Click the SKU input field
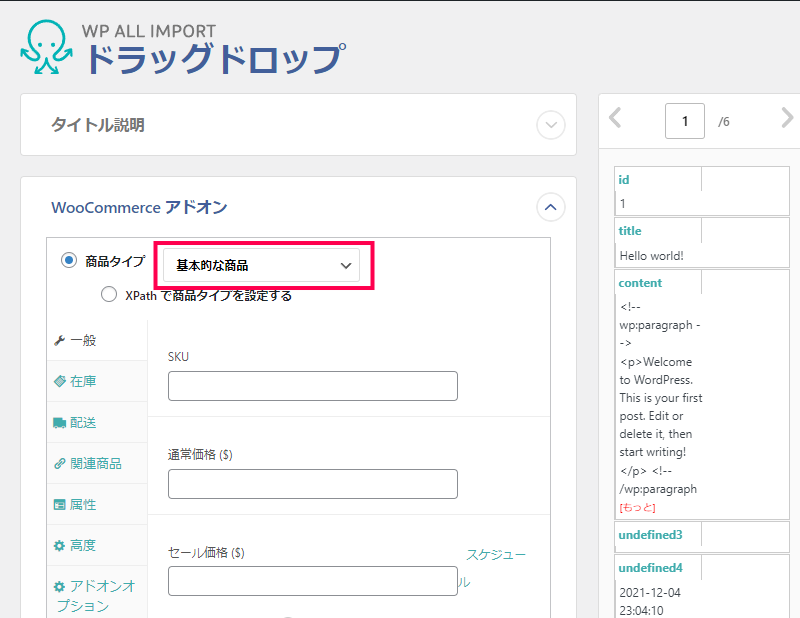800x618 pixels. pyautogui.click(x=313, y=386)
